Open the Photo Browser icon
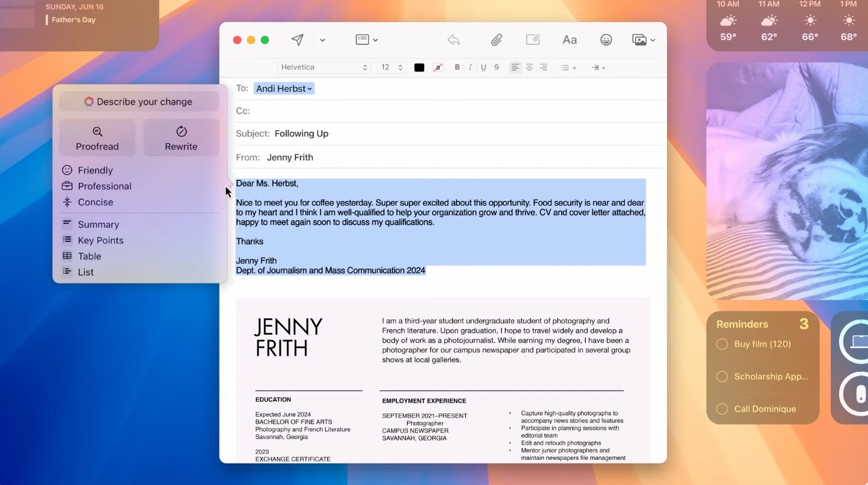 click(x=639, y=39)
